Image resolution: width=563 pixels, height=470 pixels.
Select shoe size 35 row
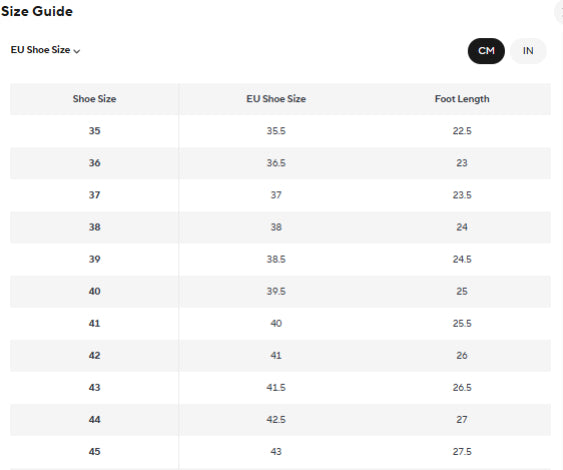pyautogui.click(x=280, y=131)
